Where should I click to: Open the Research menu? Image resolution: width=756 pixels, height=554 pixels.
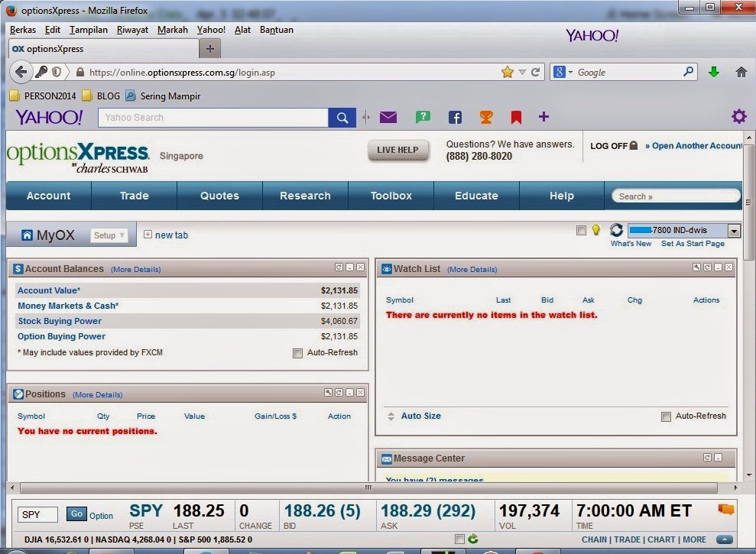click(305, 196)
